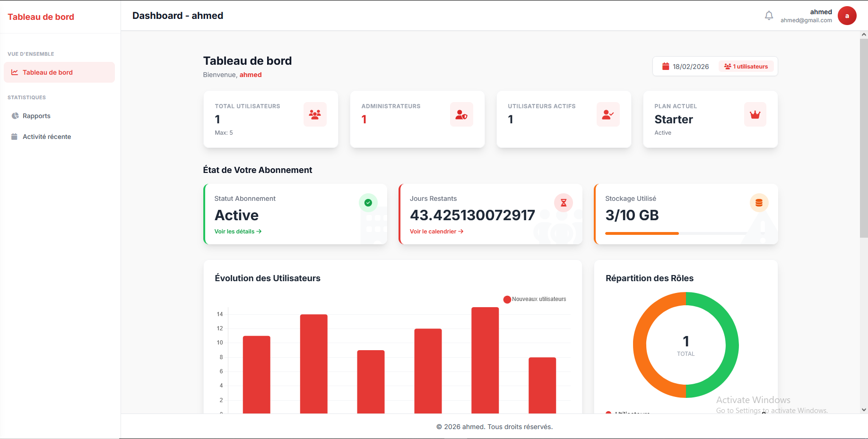Click the users icon on Total Utilisateurs card
The height and width of the screenshot is (439, 868).
tap(315, 114)
